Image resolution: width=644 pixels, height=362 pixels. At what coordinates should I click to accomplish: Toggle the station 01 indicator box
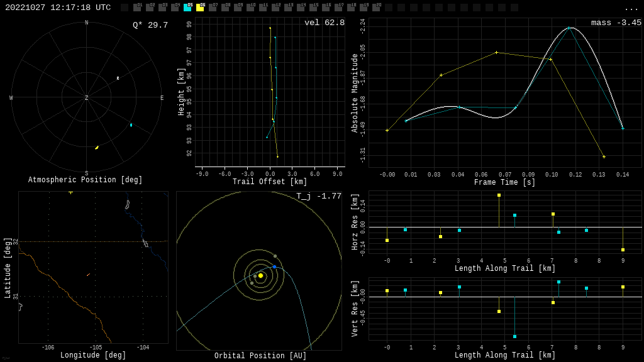point(137,8)
